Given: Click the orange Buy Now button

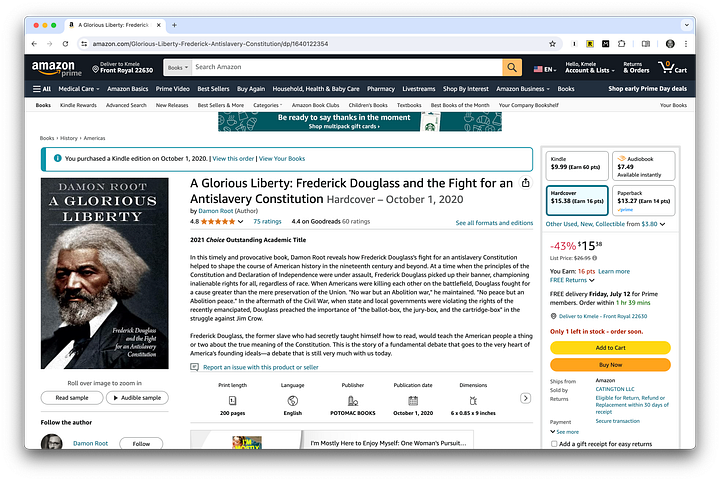Looking at the screenshot, I should point(610,365).
